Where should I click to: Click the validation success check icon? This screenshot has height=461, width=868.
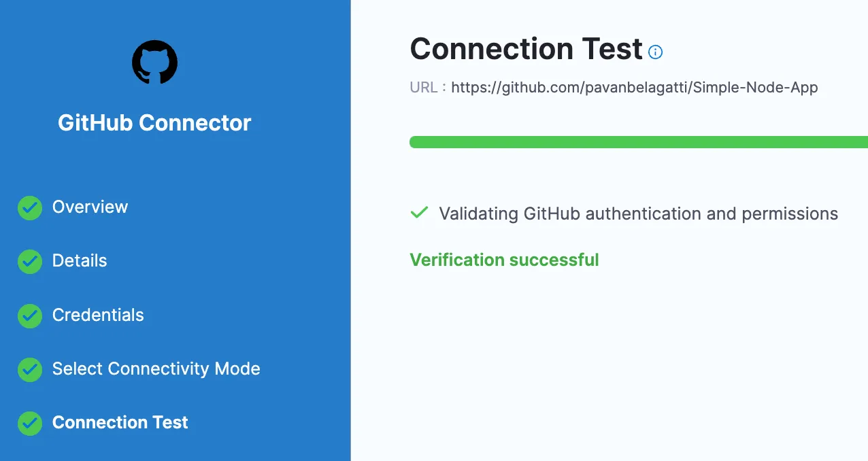coord(419,213)
